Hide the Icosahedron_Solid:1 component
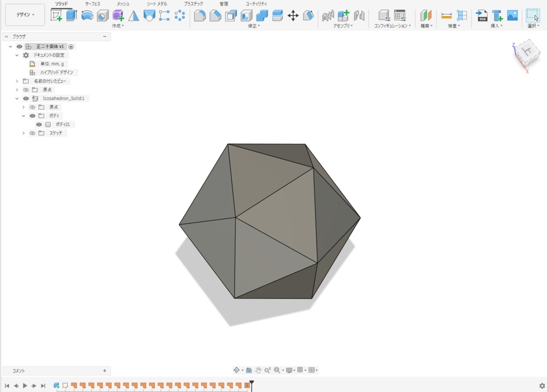This screenshot has width=547, height=392. 26,98
